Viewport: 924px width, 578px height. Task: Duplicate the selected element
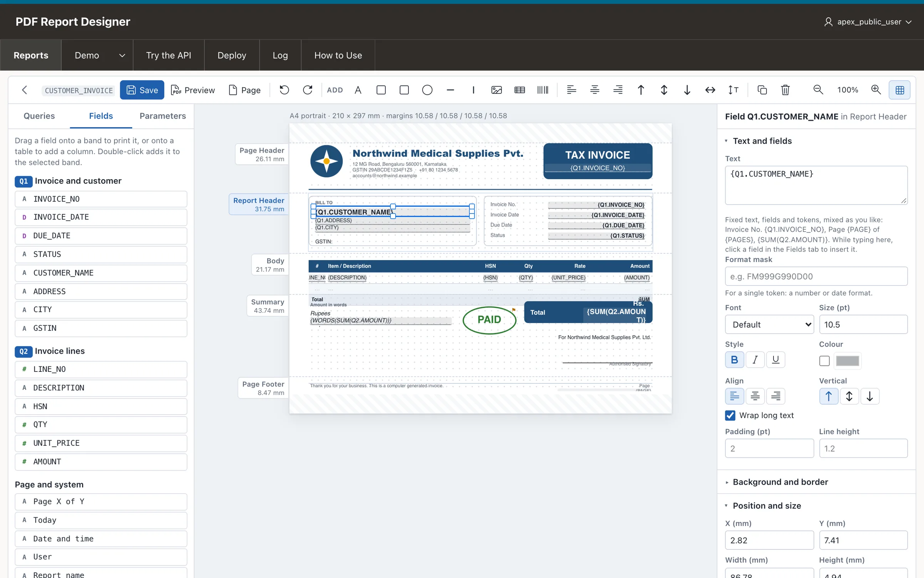[x=762, y=90]
